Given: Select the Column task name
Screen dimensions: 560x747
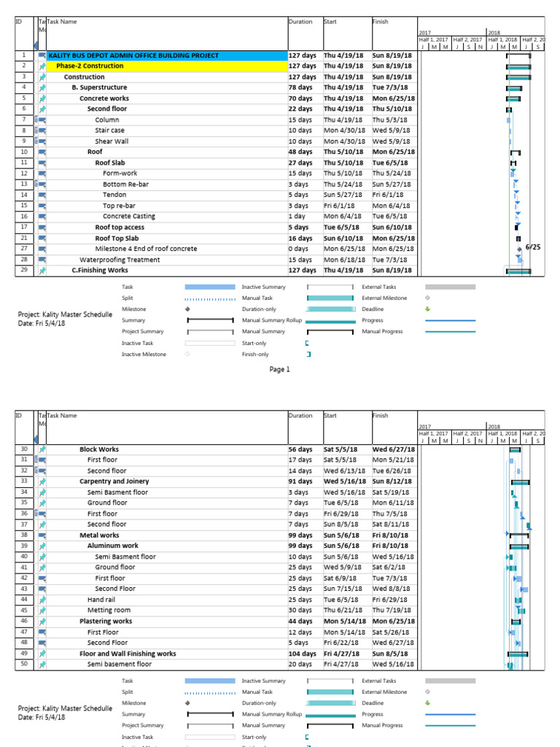Looking at the screenshot, I should (107, 120).
